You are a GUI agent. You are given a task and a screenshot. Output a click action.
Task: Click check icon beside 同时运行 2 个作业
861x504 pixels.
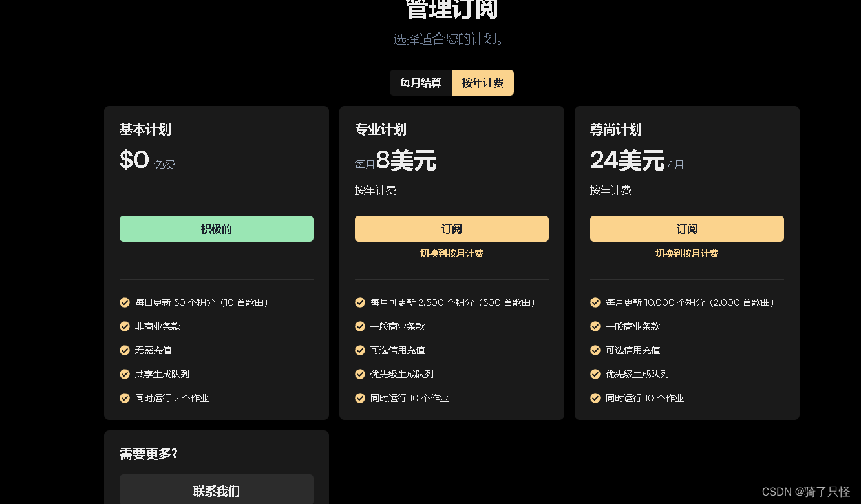125,398
